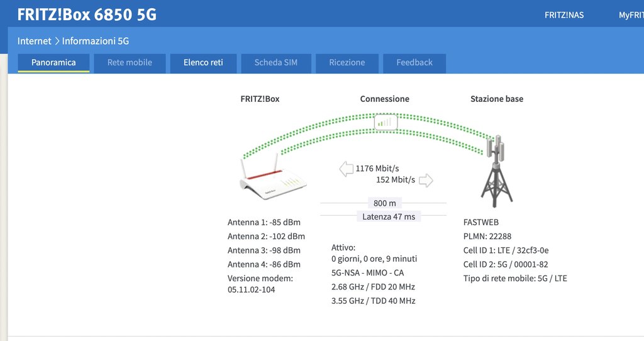Open the Ricezione tab
The width and height of the screenshot is (644, 341).
point(347,63)
